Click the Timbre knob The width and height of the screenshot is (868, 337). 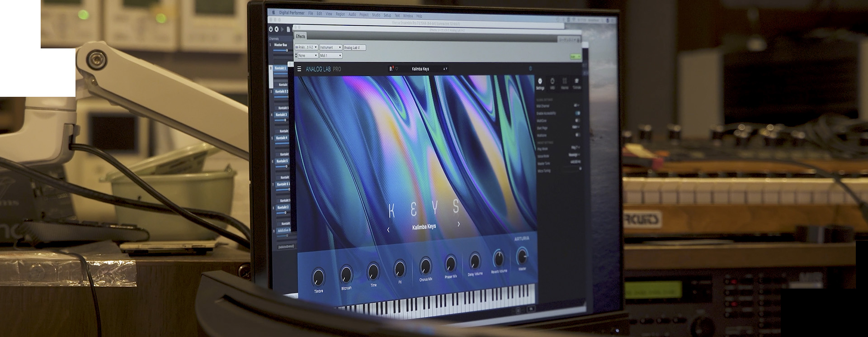click(318, 276)
